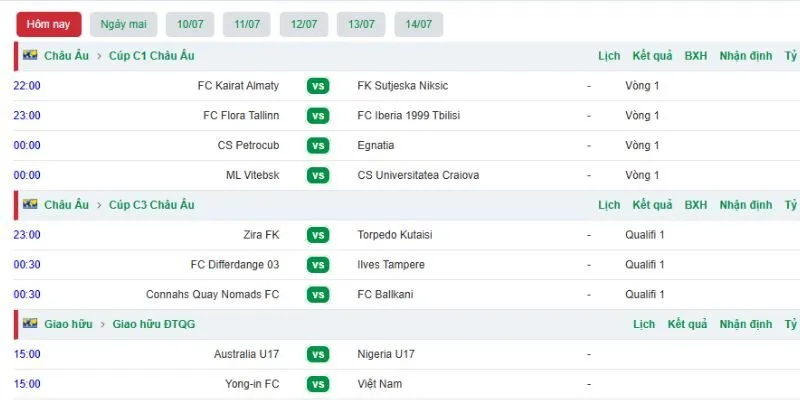Select the 14/07 date tab

(418, 24)
